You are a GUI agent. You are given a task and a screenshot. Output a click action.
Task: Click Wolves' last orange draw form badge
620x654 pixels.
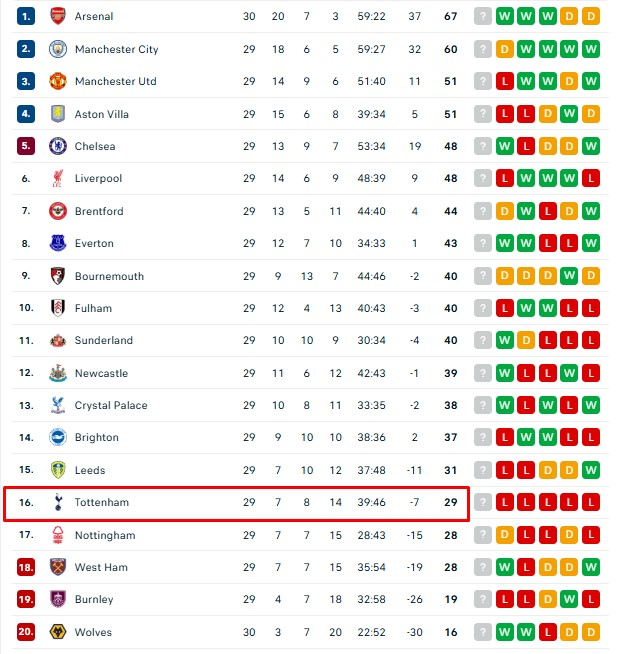[591, 632]
